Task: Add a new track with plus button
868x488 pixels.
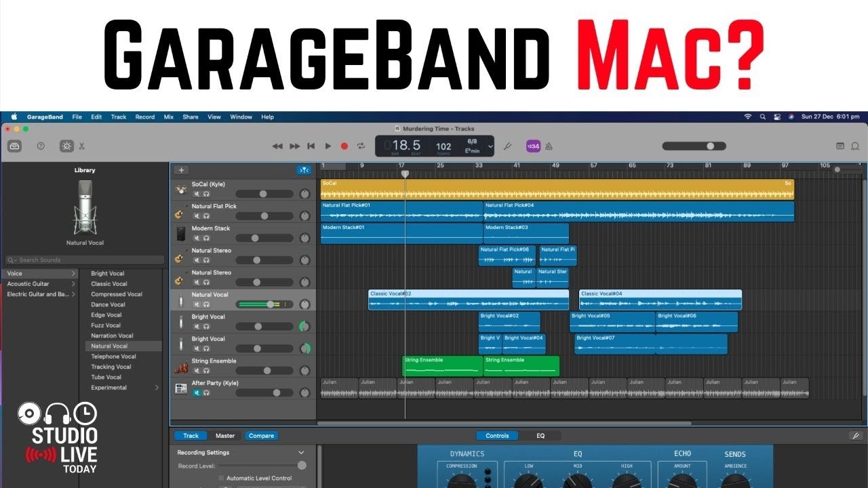Action: [181, 170]
